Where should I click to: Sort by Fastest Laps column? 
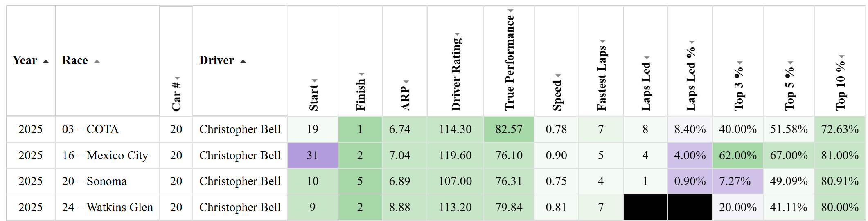click(601, 76)
